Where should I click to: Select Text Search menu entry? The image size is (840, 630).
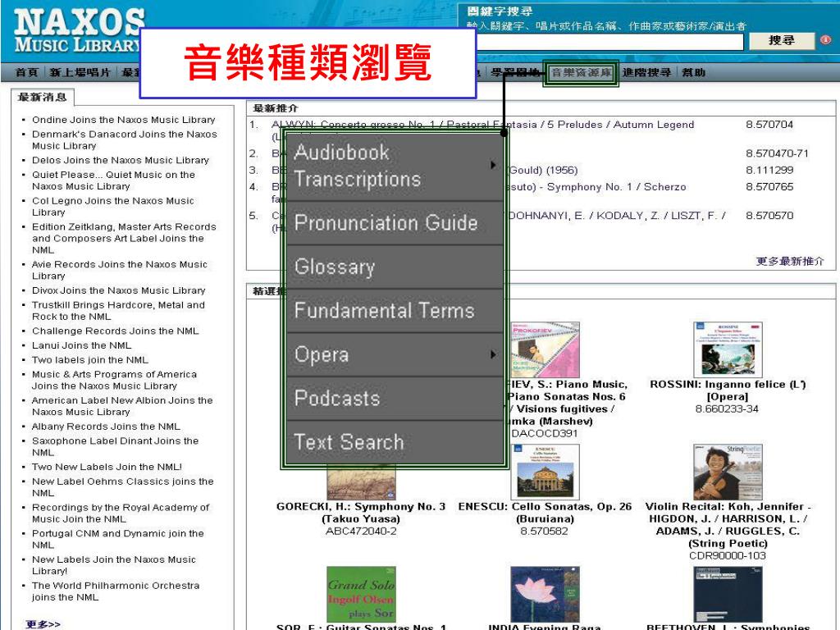pos(395,442)
